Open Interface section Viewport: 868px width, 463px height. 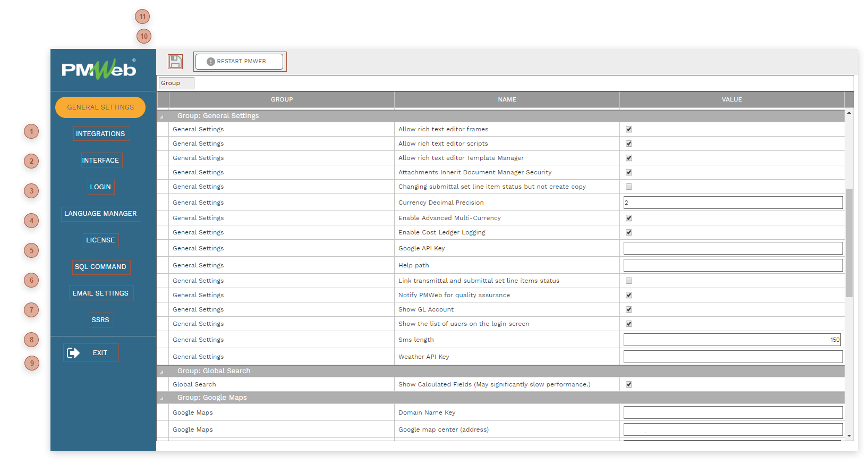tap(100, 161)
